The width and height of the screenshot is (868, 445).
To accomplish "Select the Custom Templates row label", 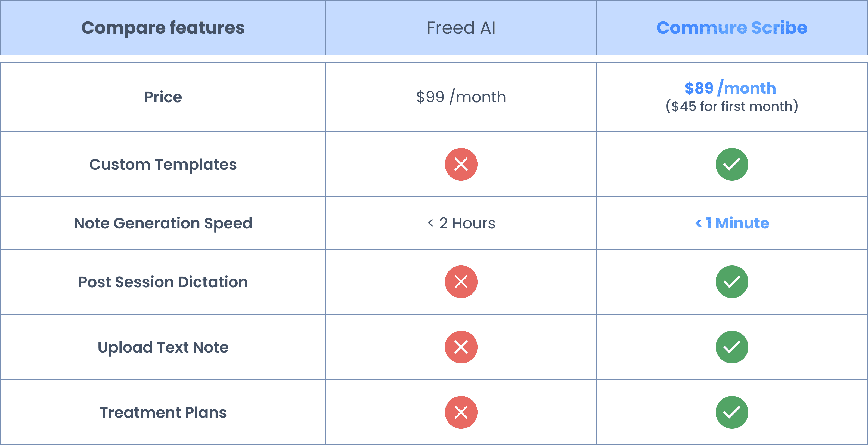I will 163,165.
